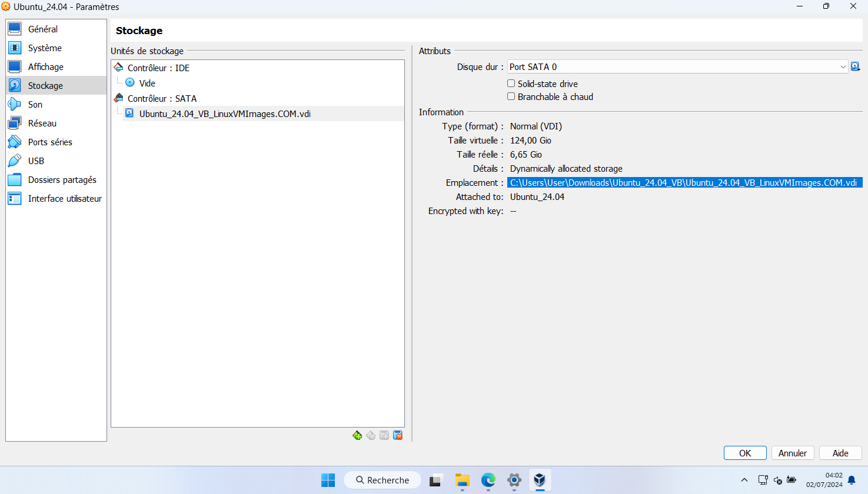This screenshot has width=868, height=494.
Task: Click the IDE controller icon
Action: coord(119,68)
